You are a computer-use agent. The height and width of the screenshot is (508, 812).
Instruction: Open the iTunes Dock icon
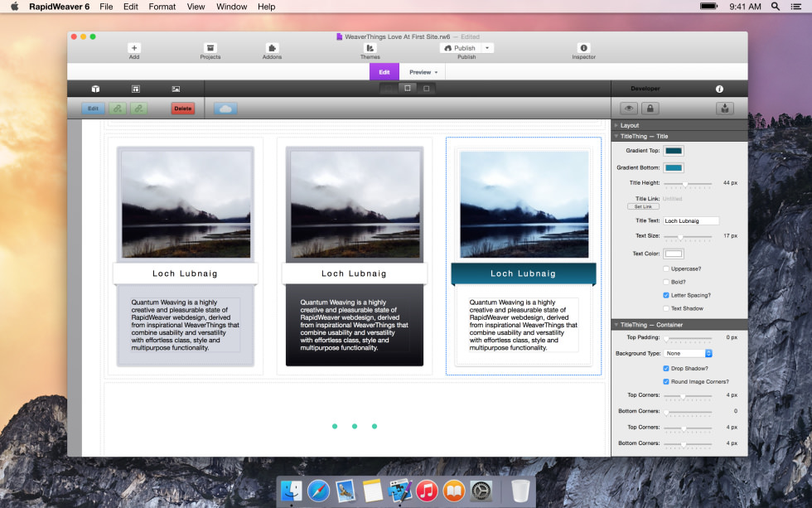point(427,491)
